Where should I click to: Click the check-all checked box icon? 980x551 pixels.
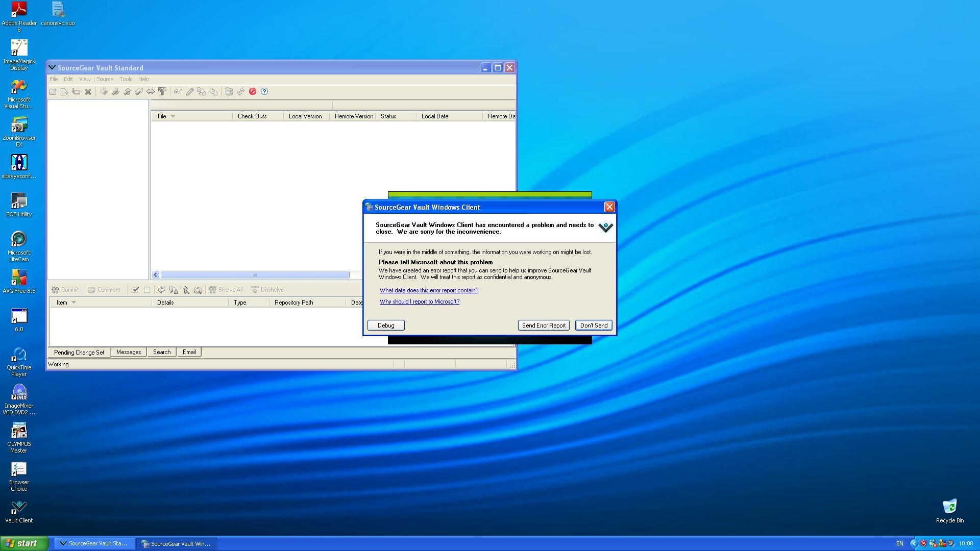(x=135, y=290)
